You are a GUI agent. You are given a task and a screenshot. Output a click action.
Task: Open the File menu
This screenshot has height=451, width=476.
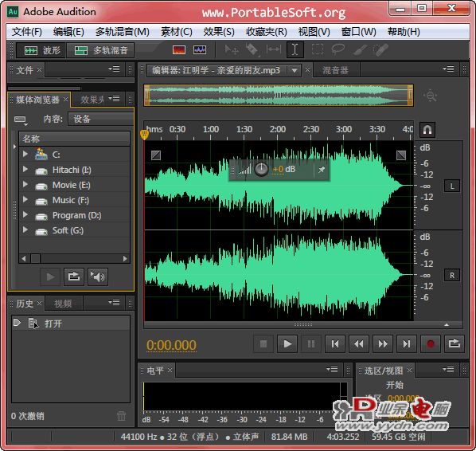pyautogui.click(x=27, y=32)
